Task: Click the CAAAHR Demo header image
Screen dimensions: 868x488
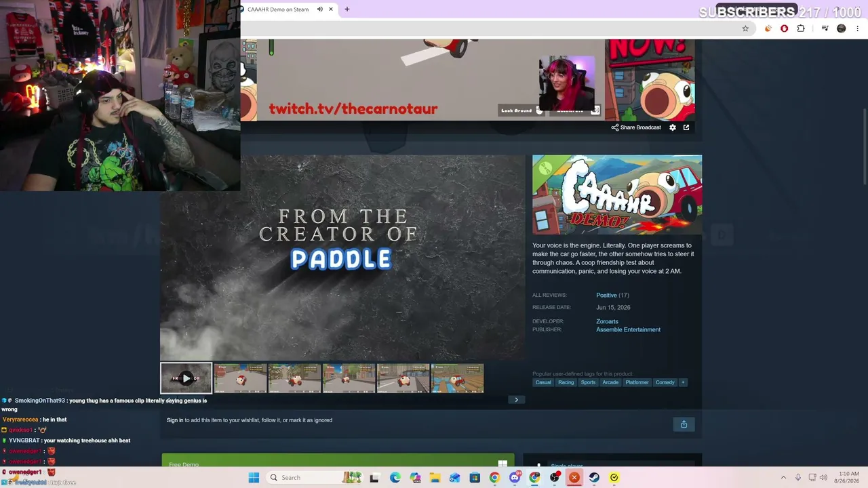Action: click(x=617, y=195)
